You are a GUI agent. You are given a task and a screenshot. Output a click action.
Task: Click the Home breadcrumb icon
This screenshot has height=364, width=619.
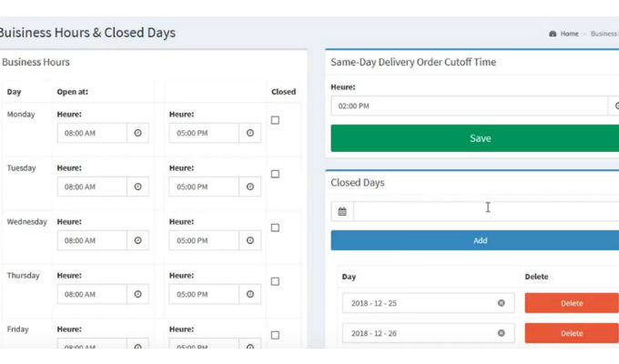click(553, 34)
